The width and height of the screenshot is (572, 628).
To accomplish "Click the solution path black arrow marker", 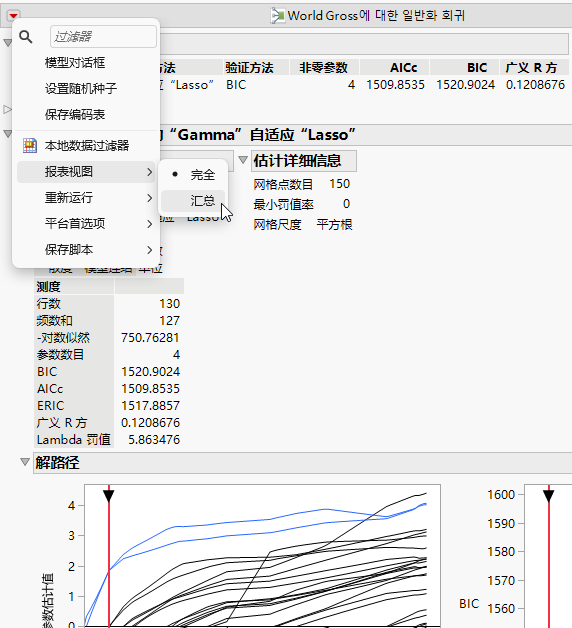I will (109, 496).
